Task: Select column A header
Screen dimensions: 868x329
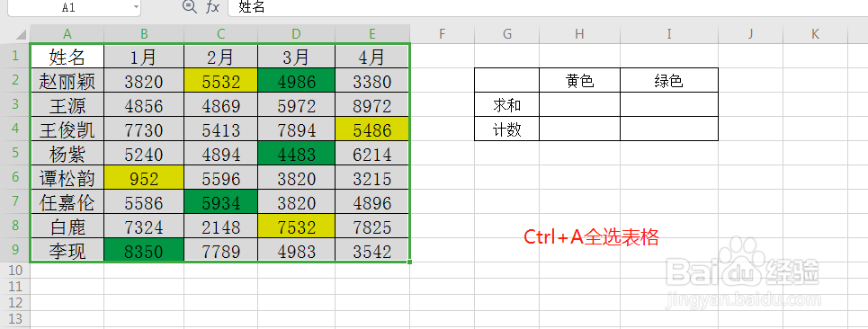Action: tap(67, 34)
